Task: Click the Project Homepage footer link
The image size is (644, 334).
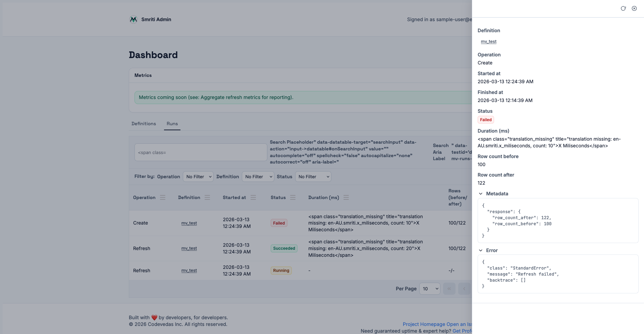Action: [x=424, y=324]
